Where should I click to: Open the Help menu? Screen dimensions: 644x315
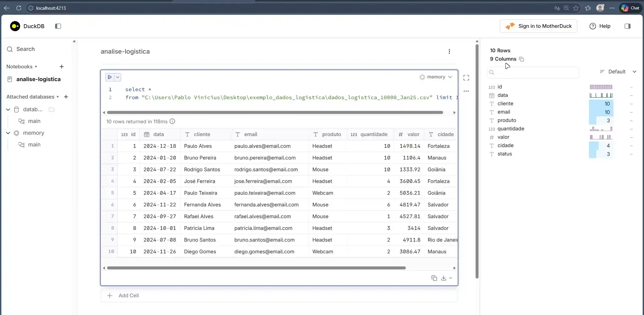tap(600, 26)
